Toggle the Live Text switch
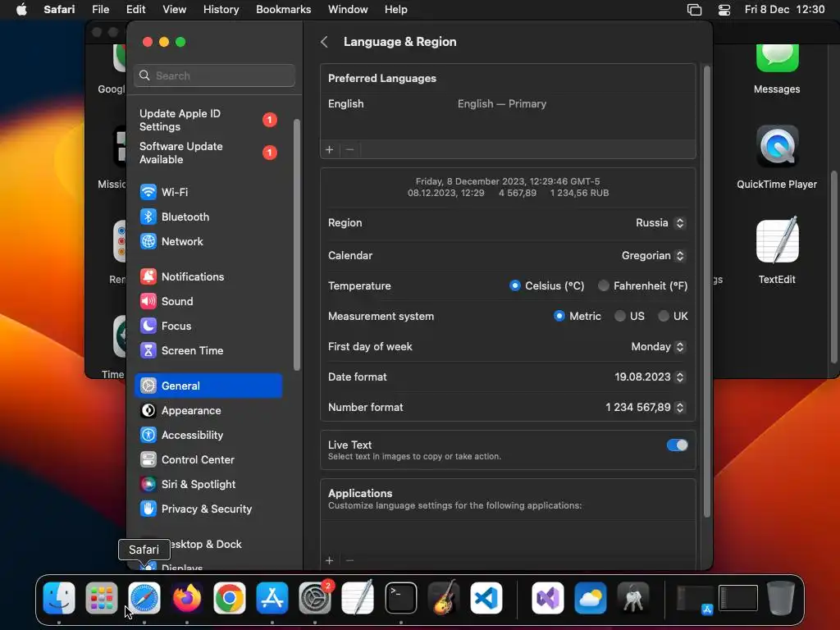Screen dimensions: 840x630 (x=677, y=445)
